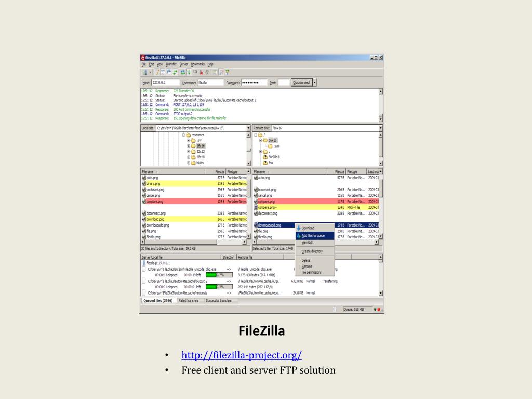Select the 16x16 folder in local tree
Image resolution: width=532 pixels, height=399 pixels.
(x=201, y=146)
